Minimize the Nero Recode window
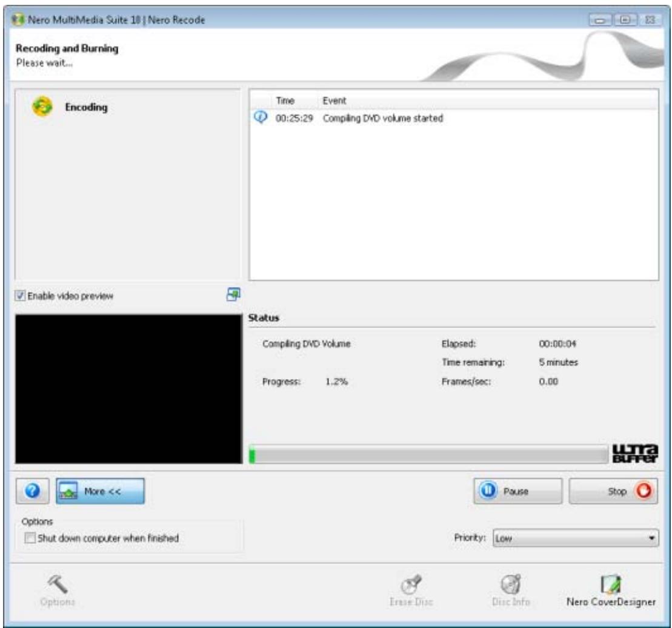Viewport: 672px width, 628px height. coord(600,20)
